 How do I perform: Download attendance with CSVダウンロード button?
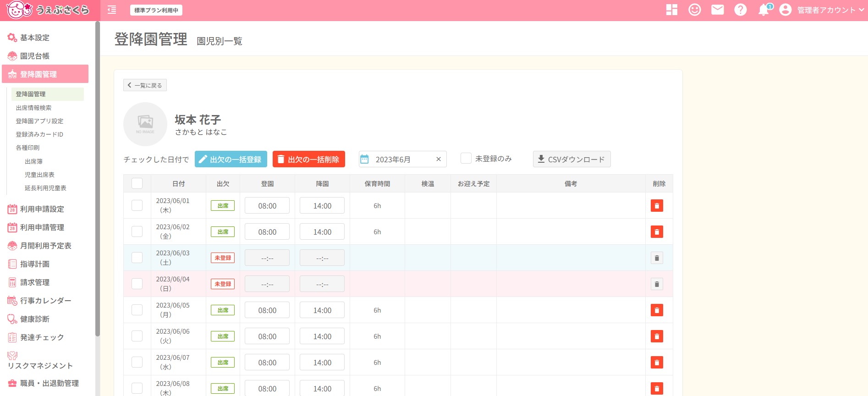coord(572,159)
